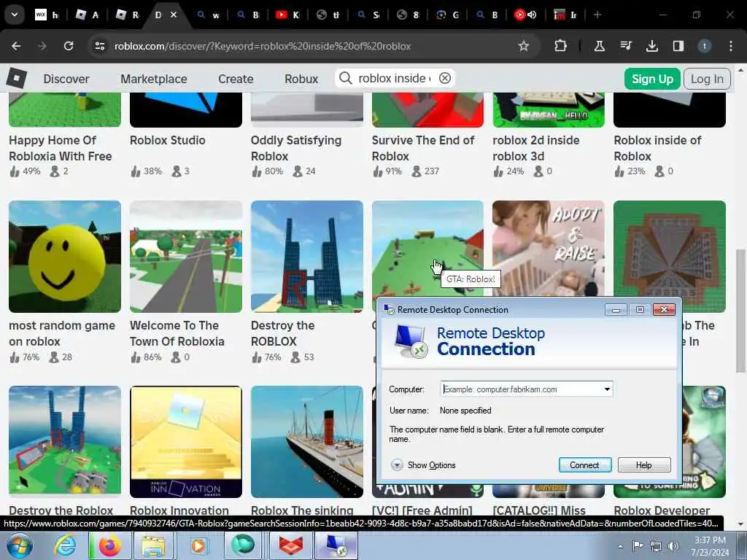Viewport: 747px width, 560px height.
Task: Click the volume speaker tray icon
Action: [673, 545]
